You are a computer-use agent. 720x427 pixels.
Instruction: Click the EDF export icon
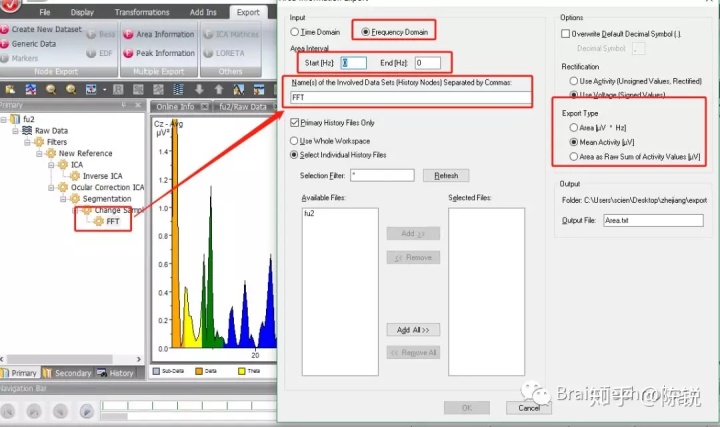(x=91, y=53)
